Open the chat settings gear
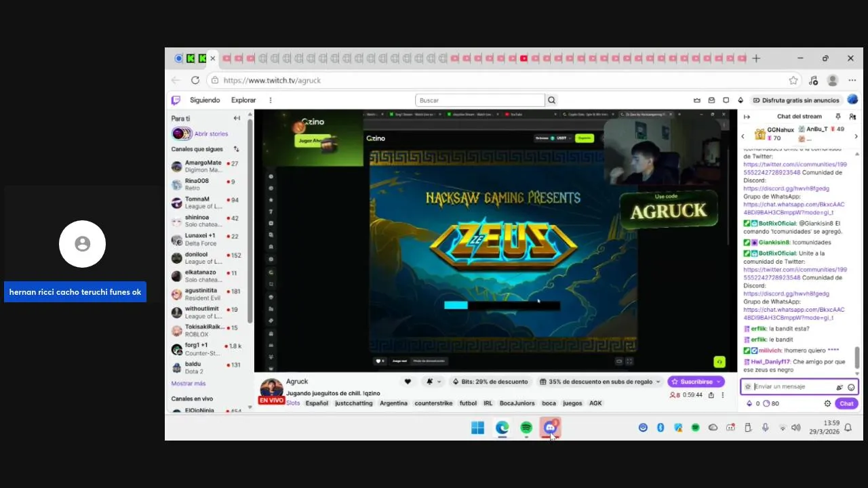The image size is (868, 488). (x=827, y=403)
